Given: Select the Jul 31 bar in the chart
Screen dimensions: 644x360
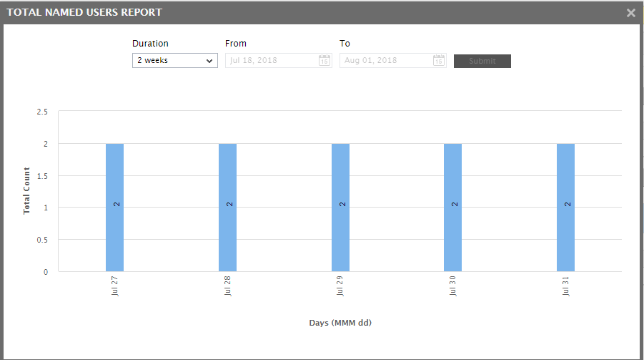Looking at the screenshot, I should [565, 208].
